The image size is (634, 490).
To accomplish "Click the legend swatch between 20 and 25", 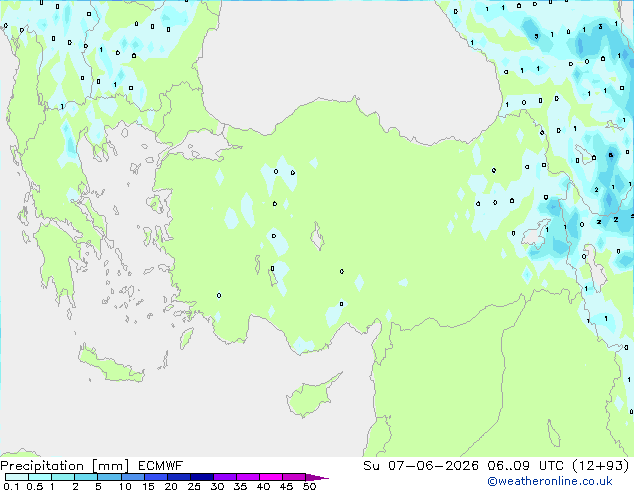I will [x=178, y=477].
